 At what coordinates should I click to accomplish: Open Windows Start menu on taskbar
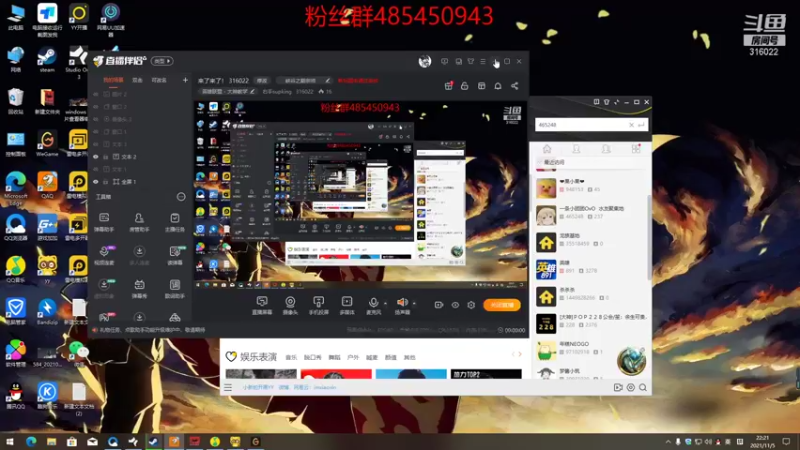[10, 441]
